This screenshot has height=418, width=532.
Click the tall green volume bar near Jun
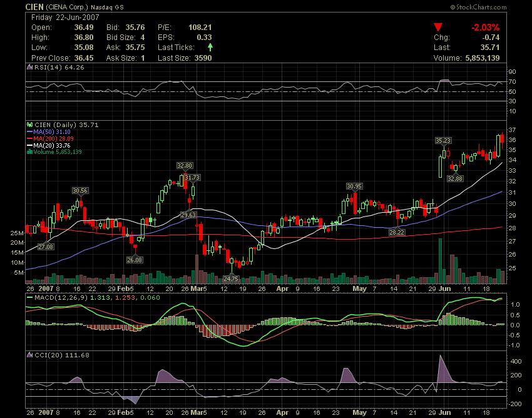[440, 261]
